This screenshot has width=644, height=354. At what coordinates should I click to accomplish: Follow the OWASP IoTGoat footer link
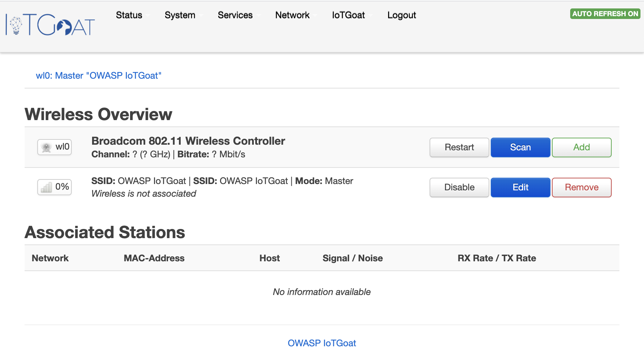point(322,343)
